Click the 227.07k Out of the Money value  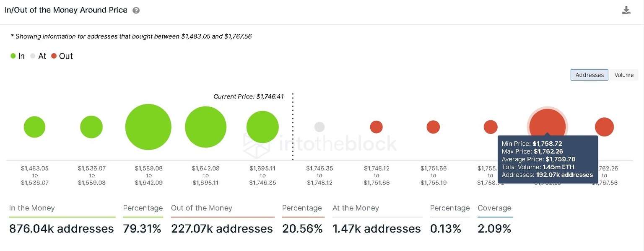pos(221,229)
